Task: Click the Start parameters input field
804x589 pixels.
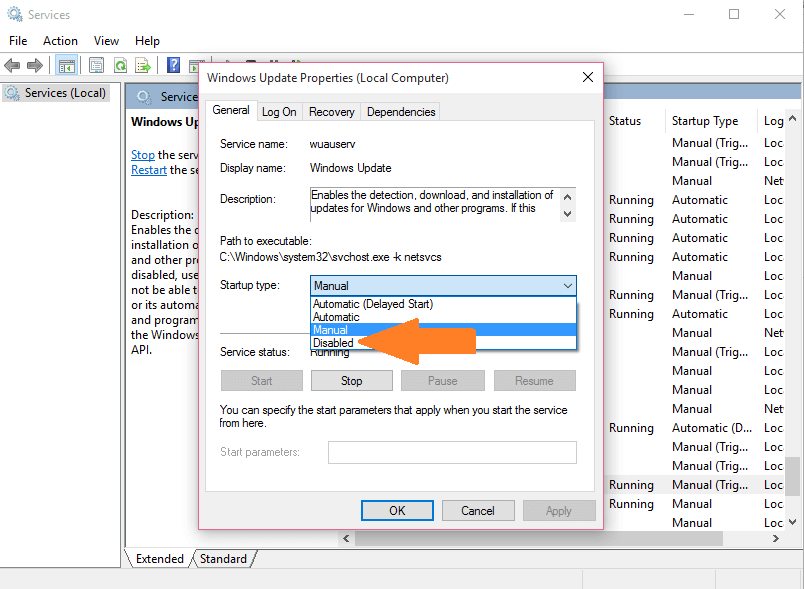Action: point(452,452)
